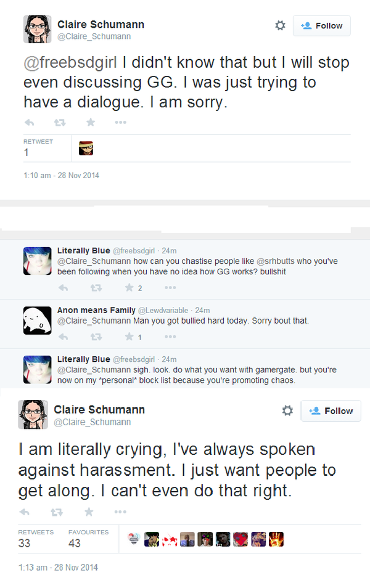
Task: Follow Claire Schumann from top tweet
Action: point(321,26)
